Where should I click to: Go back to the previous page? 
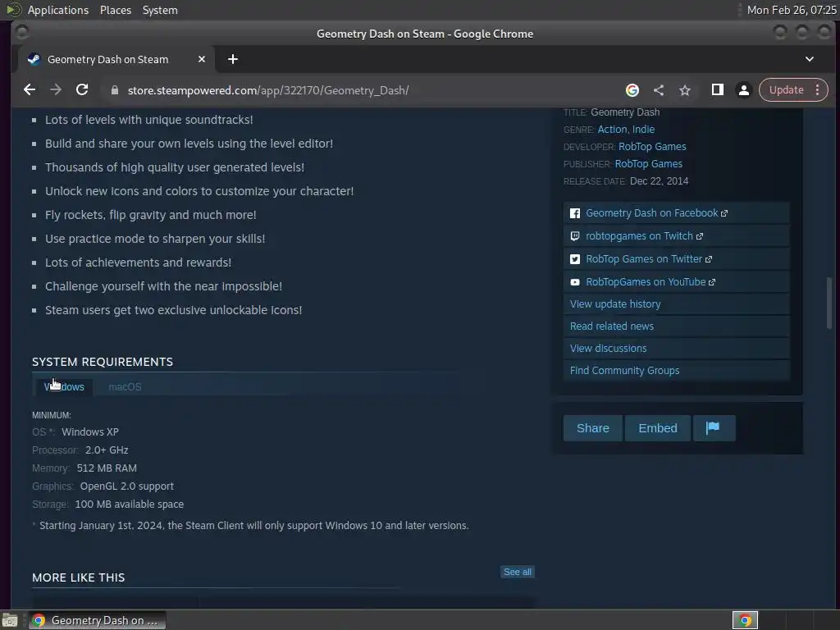click(30, 90)
